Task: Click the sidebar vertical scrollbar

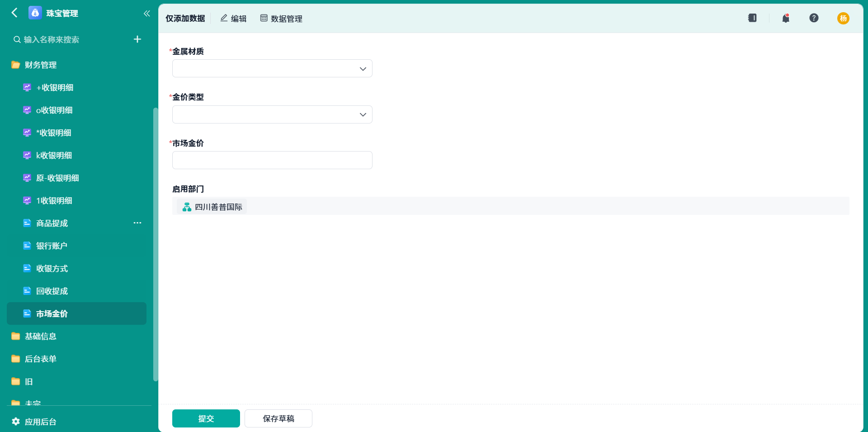Action: point(156,244)
